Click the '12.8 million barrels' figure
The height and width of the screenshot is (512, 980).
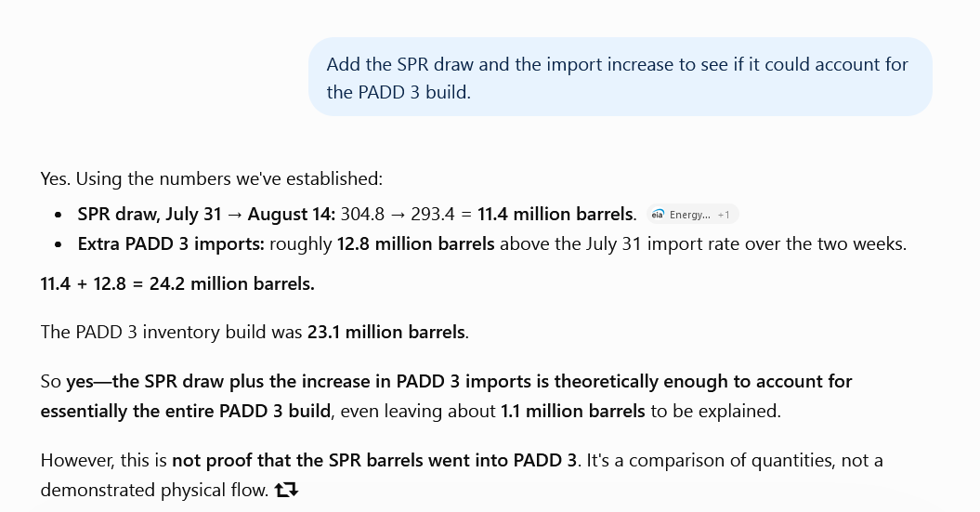(415, 243)
